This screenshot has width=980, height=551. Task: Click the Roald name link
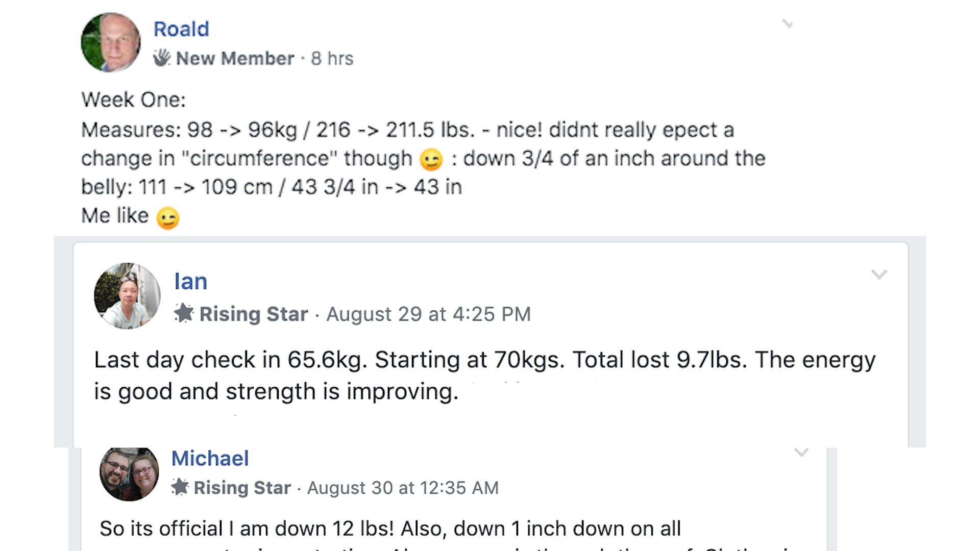coord(181,29)
